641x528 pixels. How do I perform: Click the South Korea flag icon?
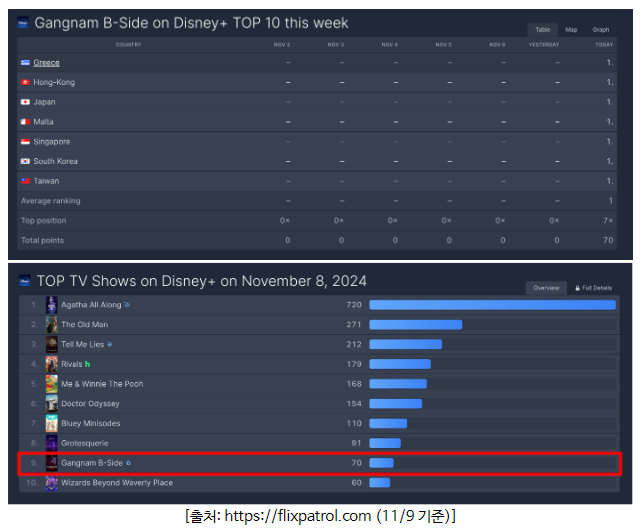(x=25, y=161)
